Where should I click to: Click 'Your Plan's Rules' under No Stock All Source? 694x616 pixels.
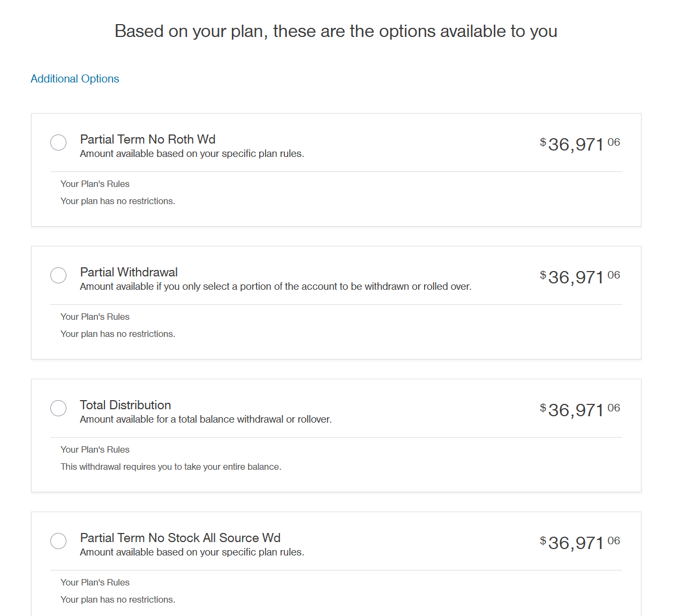95,582
